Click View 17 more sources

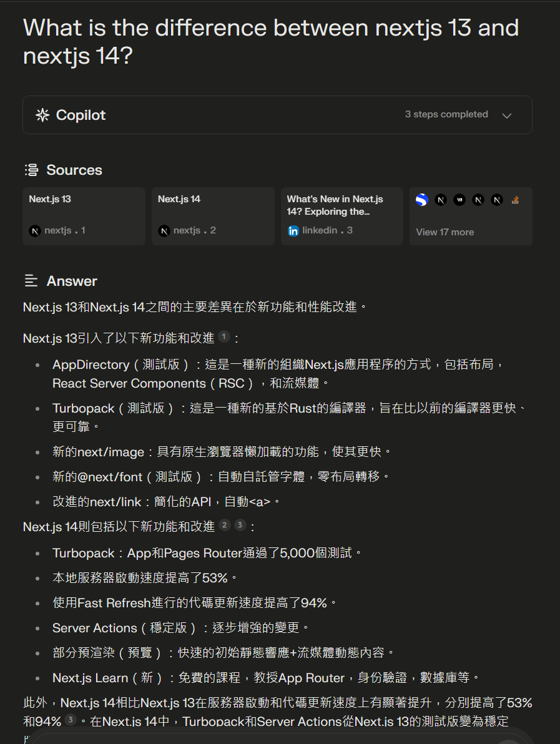click(x=445, y=232)
